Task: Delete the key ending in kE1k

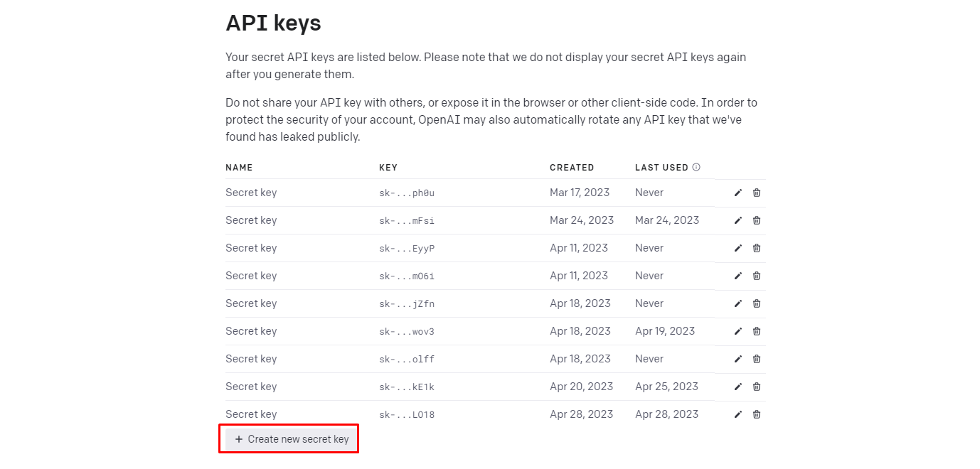Action: (757, 387)
